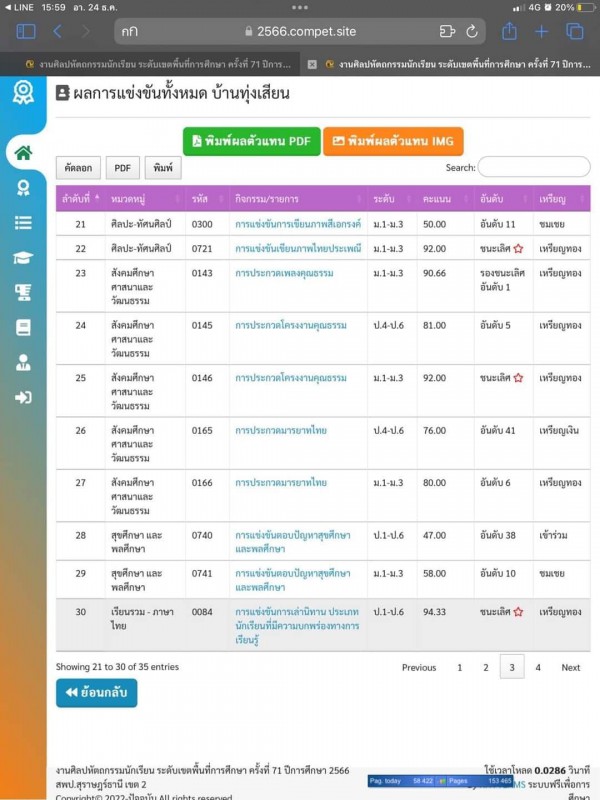Screen dimensions: 600x800
Task: Open การประกวดมารยาทไทย link in row 27
Action: [281, 483]
